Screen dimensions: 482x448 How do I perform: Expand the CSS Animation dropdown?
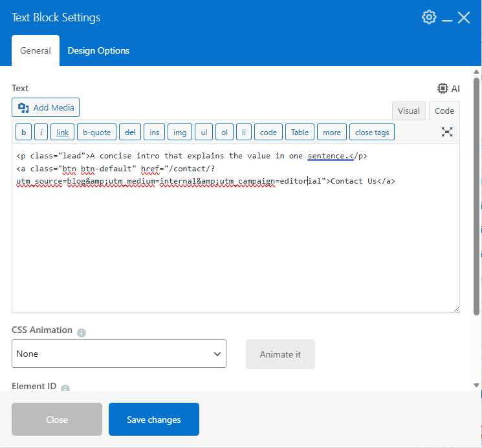point(119,354)
